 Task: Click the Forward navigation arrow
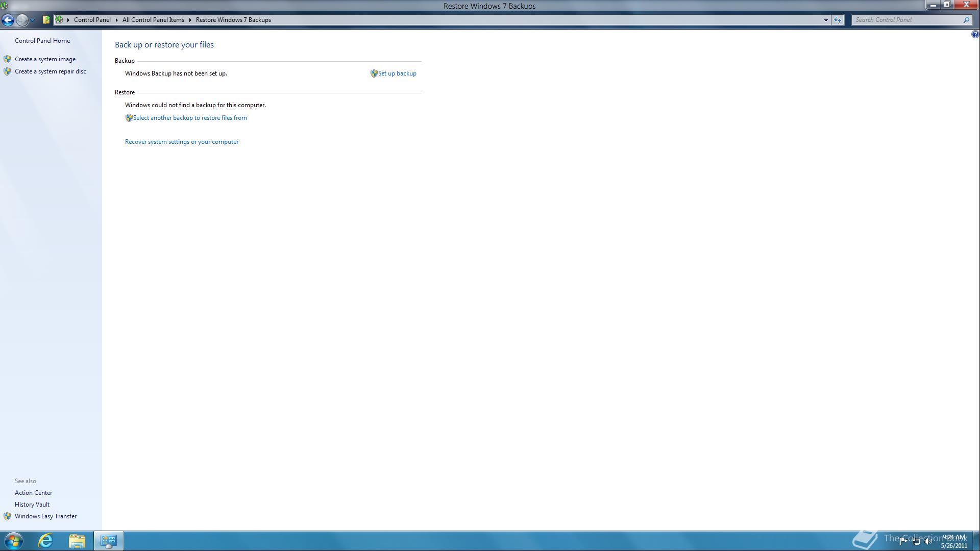pyautogui.click(x=22, y=20)
